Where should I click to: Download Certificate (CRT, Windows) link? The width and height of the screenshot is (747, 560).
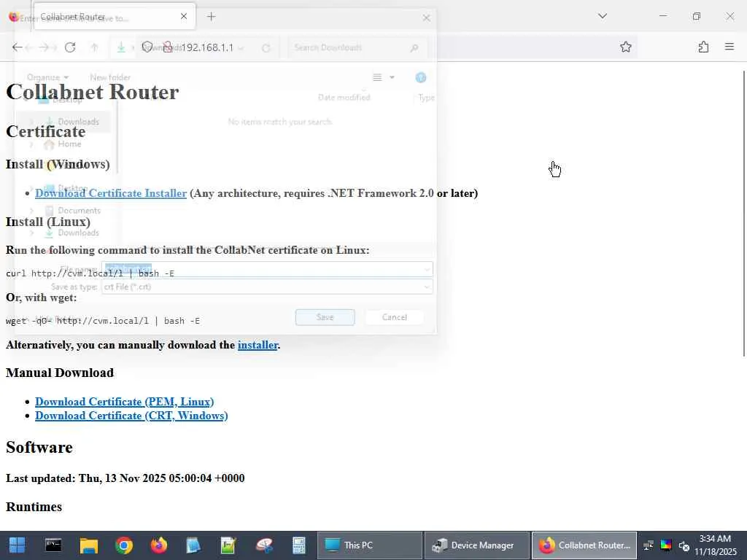pos(131,415)
